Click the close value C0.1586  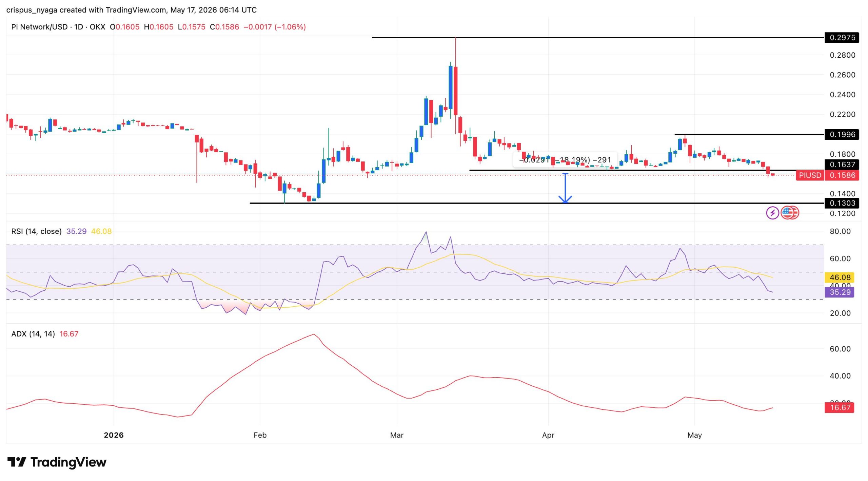click(224, 27)
